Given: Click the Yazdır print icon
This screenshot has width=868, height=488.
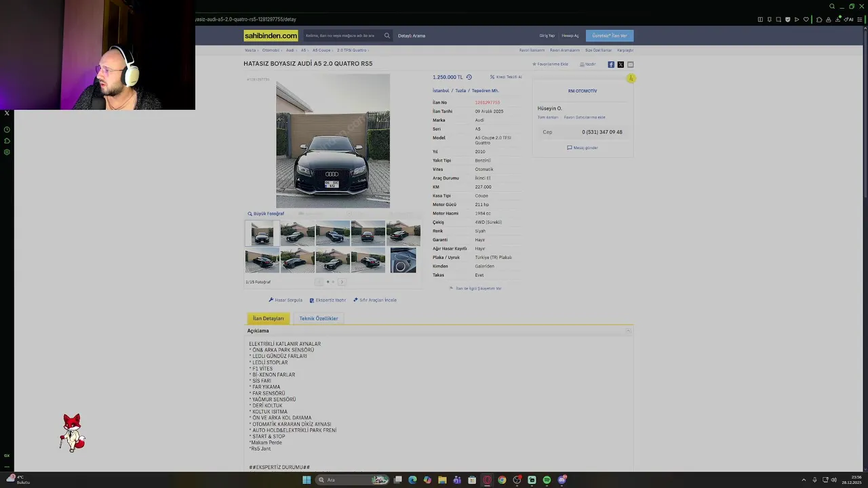Looking at the screenshot, I should [x=587, y=64].
